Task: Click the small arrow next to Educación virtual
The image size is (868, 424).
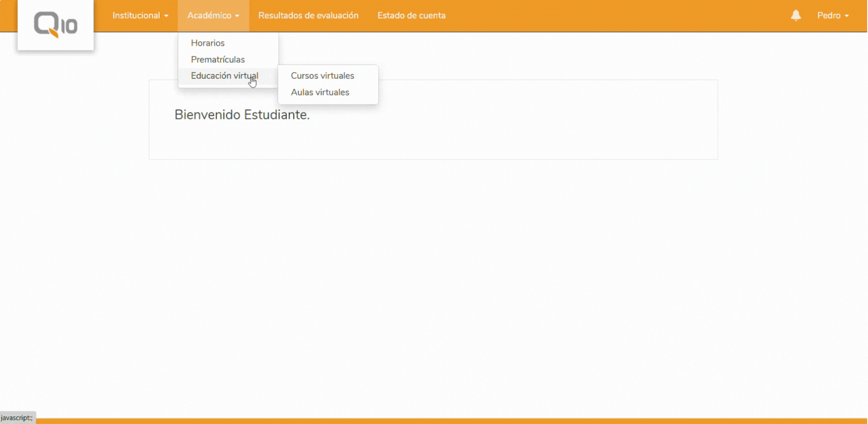Action: 271,76
